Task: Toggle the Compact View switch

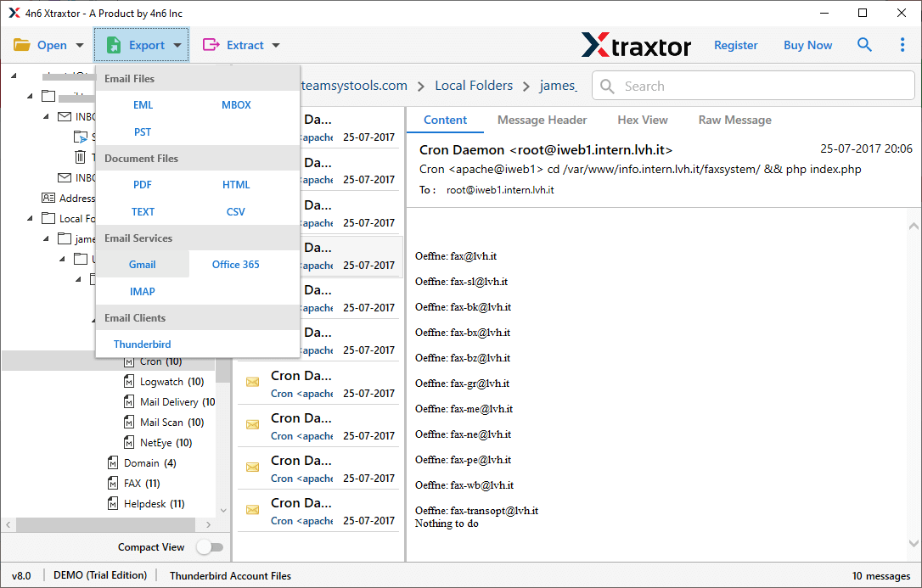Action: coord(210,547)
